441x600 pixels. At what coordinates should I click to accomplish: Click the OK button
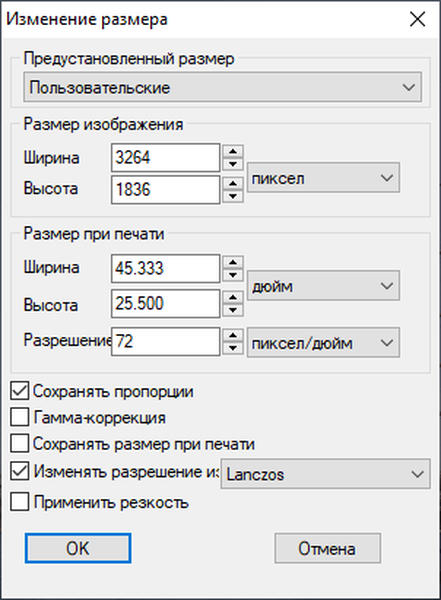78,548
